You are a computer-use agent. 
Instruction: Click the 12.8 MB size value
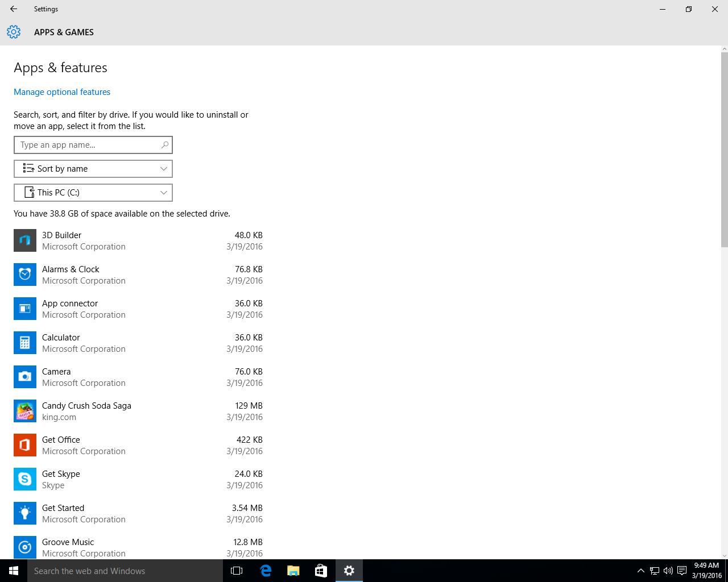(x=248, y=542)
